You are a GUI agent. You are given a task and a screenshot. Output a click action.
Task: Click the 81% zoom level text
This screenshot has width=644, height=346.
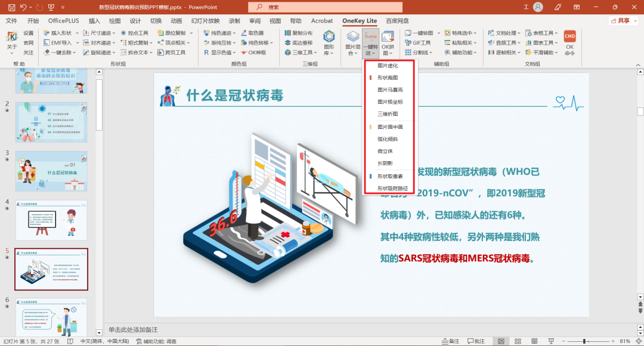pos(625,341)
